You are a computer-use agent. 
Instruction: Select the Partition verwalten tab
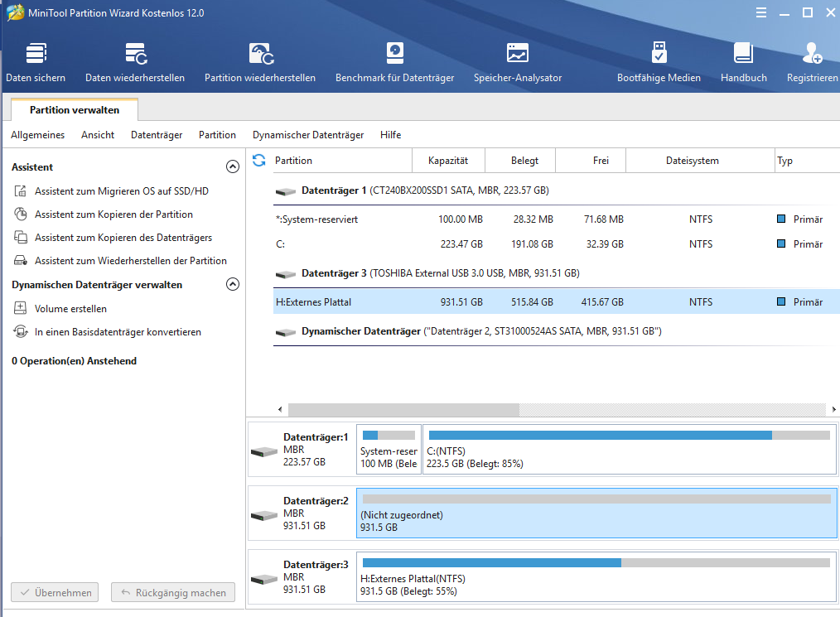coord(75,110)
